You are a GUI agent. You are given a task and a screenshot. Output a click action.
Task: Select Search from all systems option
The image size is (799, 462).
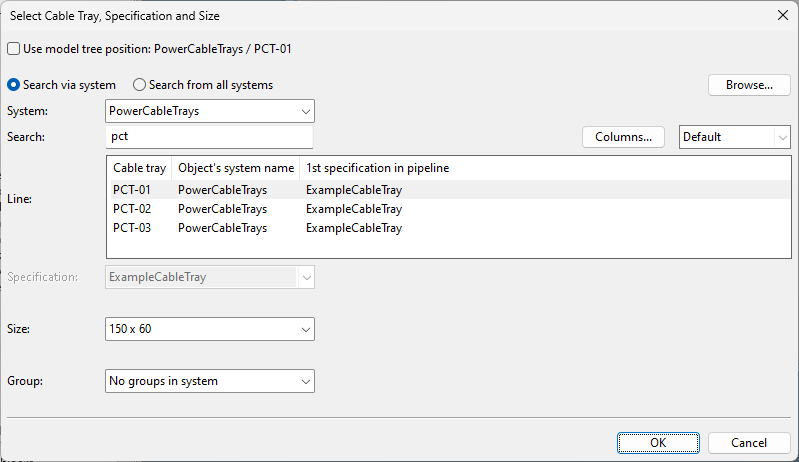pos(140,85)
